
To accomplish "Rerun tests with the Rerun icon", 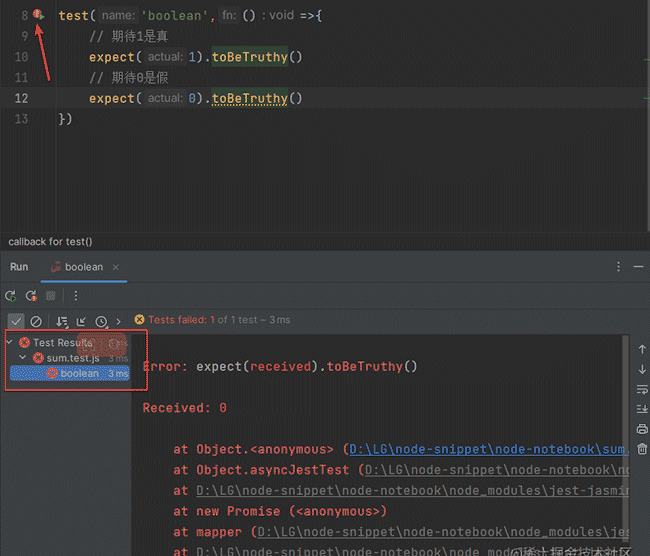I will 10,296.
